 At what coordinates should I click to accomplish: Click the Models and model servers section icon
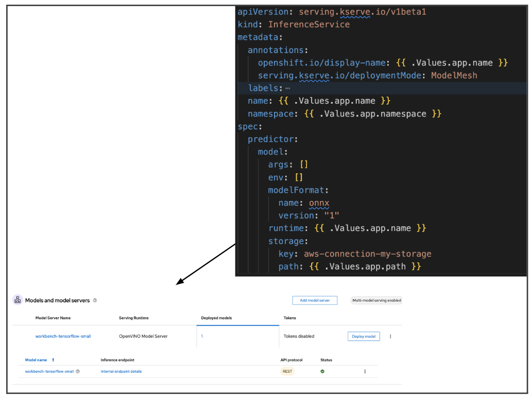tap(18, 300)
